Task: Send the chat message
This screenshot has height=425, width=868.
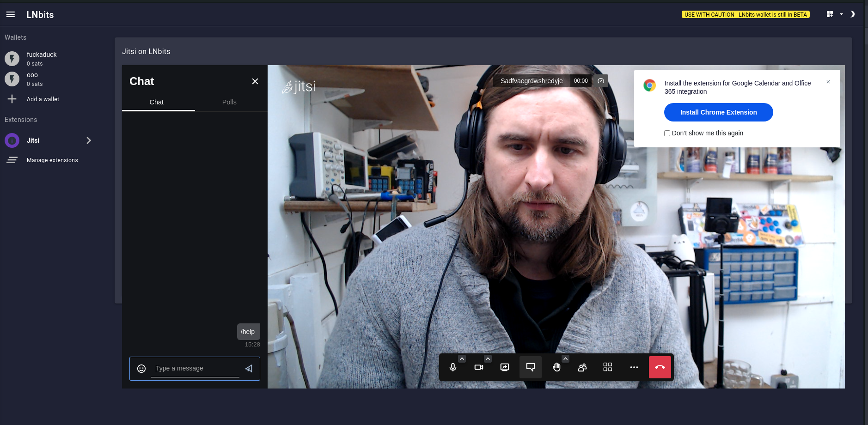Action: (x=249, y=369)
